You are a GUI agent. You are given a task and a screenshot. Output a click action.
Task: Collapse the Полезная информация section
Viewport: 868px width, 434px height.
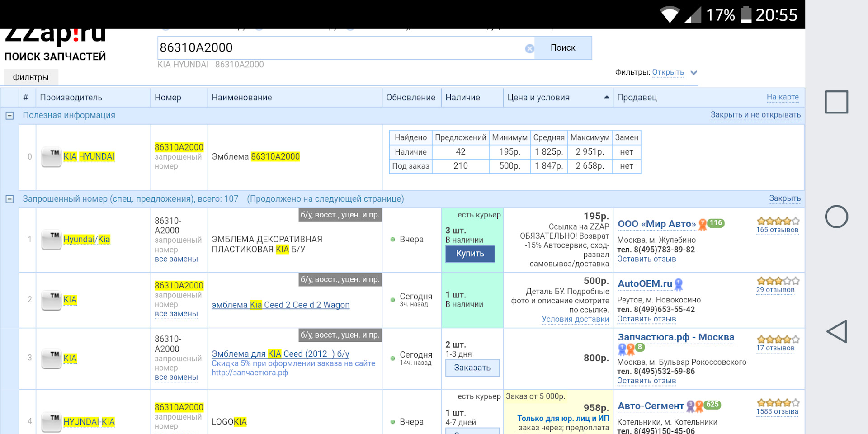coord(9,116)
